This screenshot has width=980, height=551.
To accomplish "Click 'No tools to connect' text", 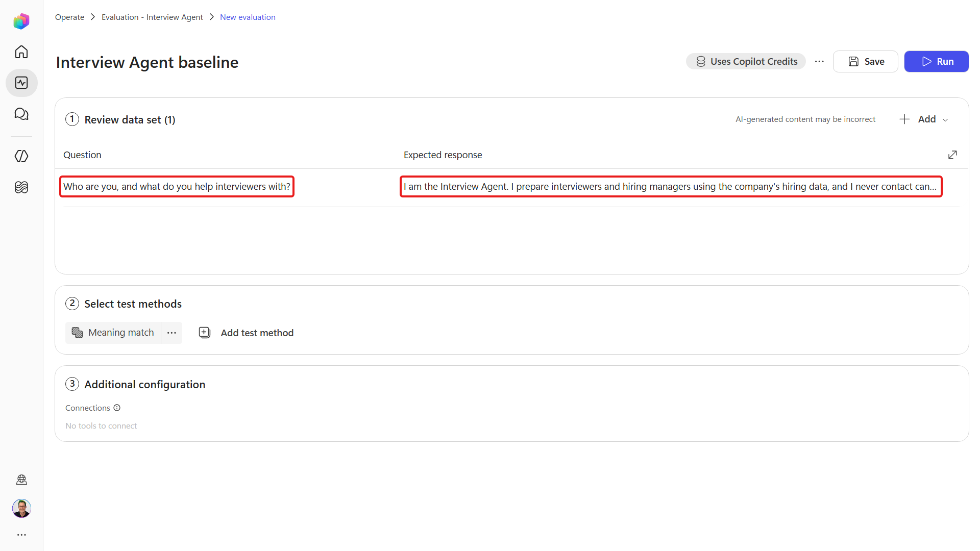I will click(x=101, y=425).
